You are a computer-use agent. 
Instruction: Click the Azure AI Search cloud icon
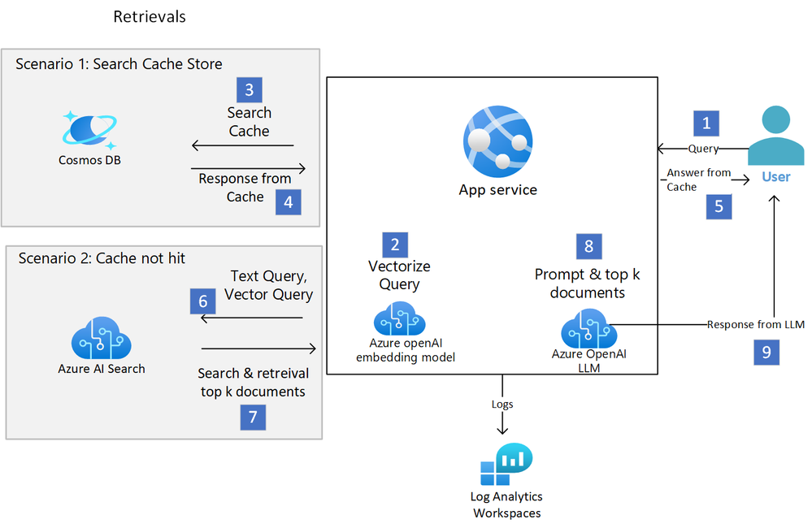point(102,337)
